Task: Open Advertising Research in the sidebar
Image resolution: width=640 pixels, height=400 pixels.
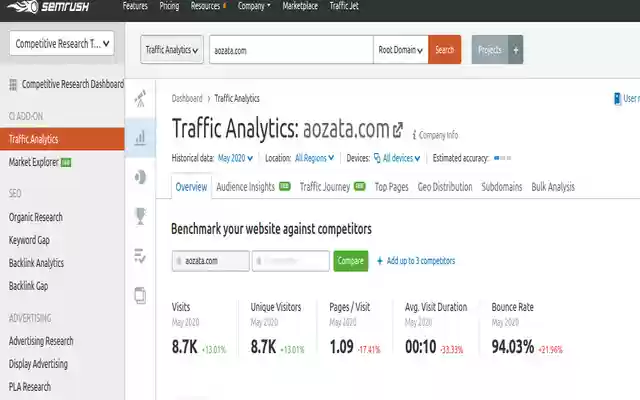Action: [x=41, y=341]
